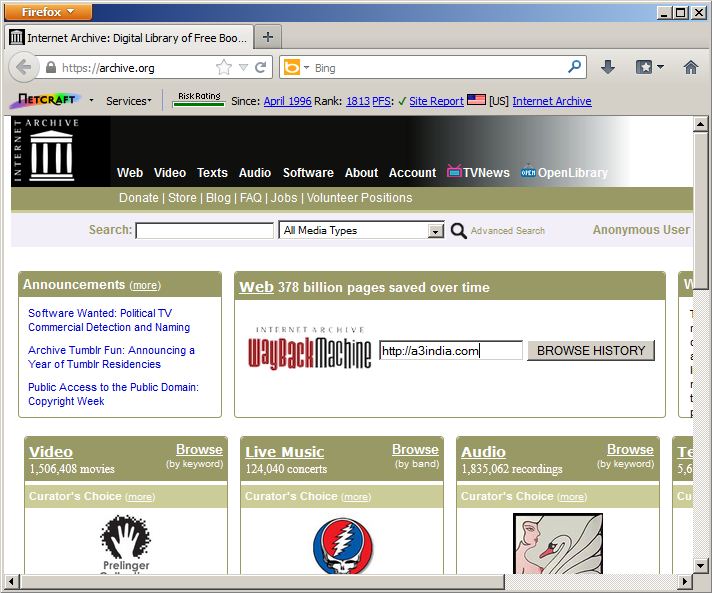Open the downloads arrow icon
This screenshot has width=712, height=593.
(607, 68)
